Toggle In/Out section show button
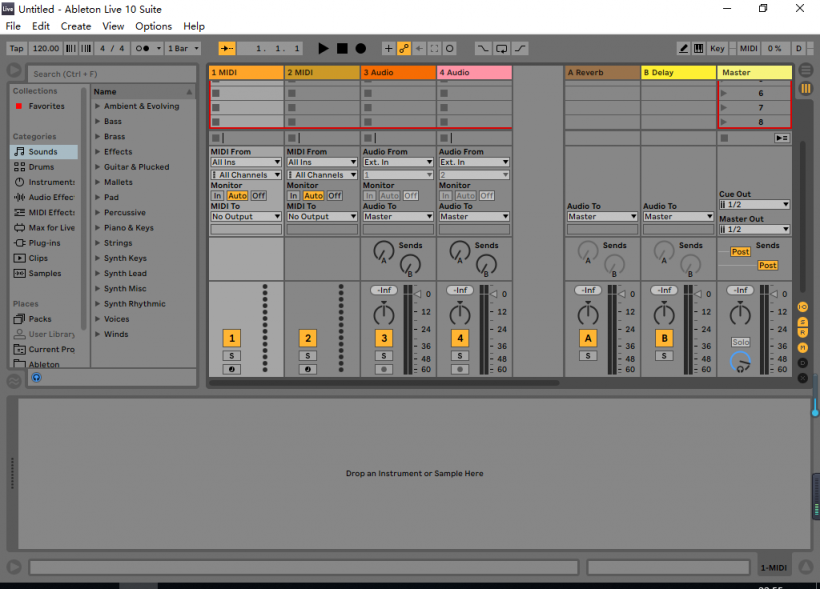This screenshot has height=589, width=820. pos(802,307)
